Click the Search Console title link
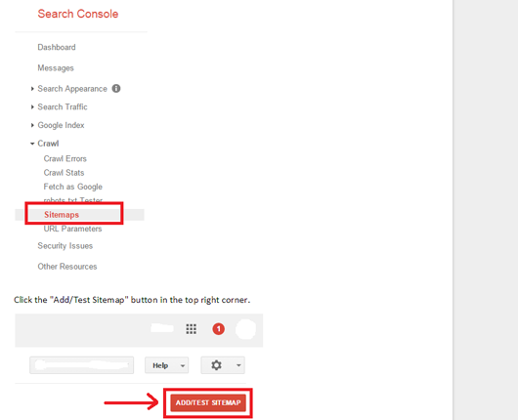 (78, 14)
